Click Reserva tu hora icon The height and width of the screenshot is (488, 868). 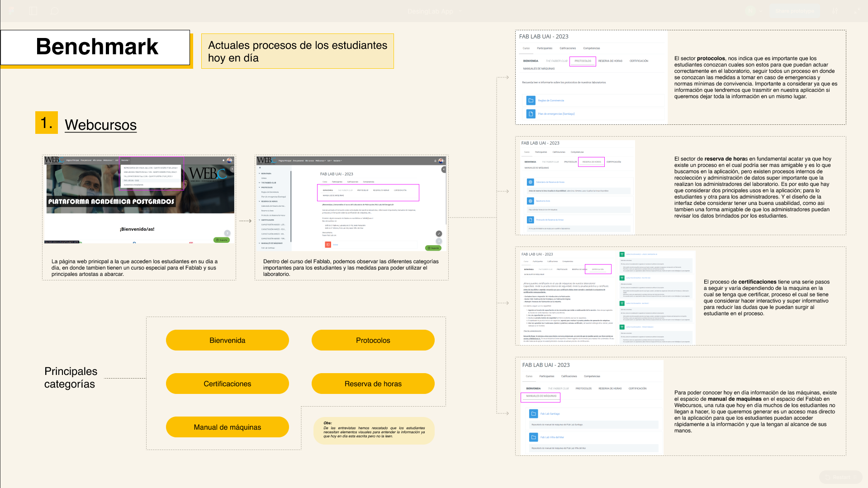tap(530, 201)
